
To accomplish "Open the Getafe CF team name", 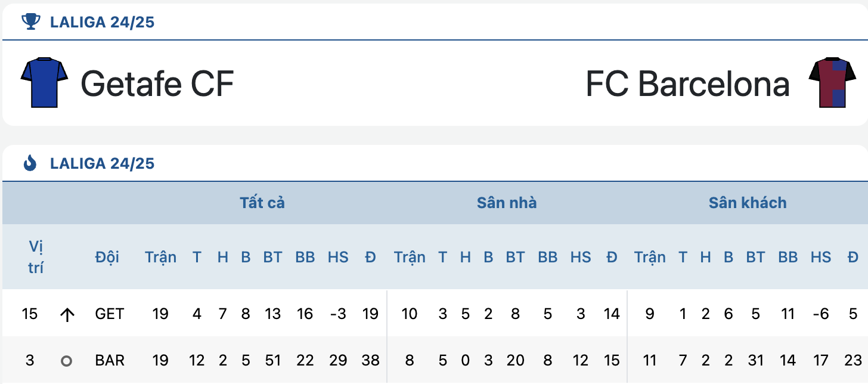I will point(157,83).
